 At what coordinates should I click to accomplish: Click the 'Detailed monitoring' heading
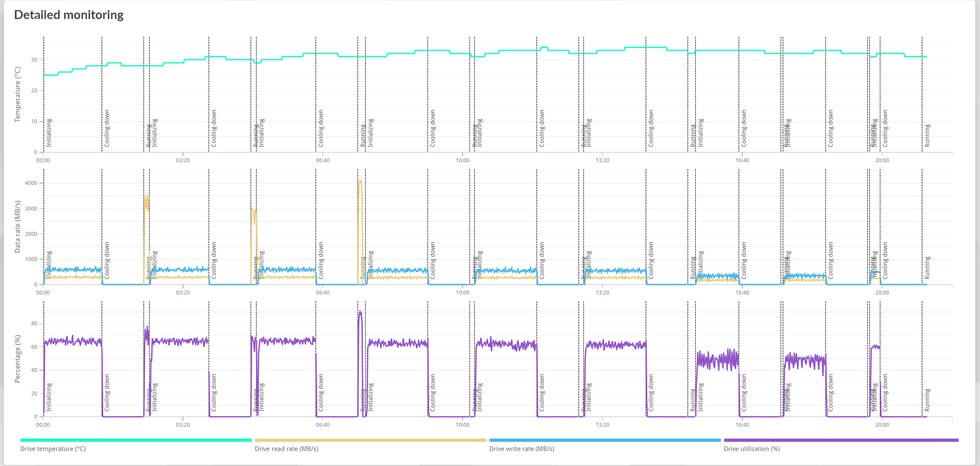click(x=69, y=15)
